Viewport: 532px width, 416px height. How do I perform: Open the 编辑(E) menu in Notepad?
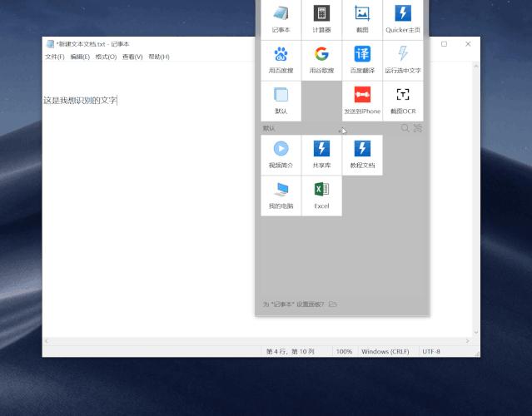point(80,57)
